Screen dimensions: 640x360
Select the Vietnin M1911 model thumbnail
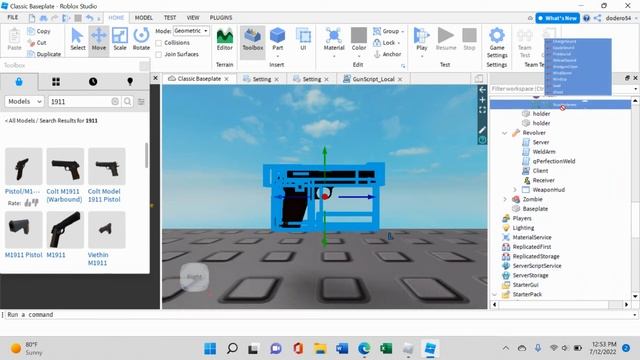[107, 230]
